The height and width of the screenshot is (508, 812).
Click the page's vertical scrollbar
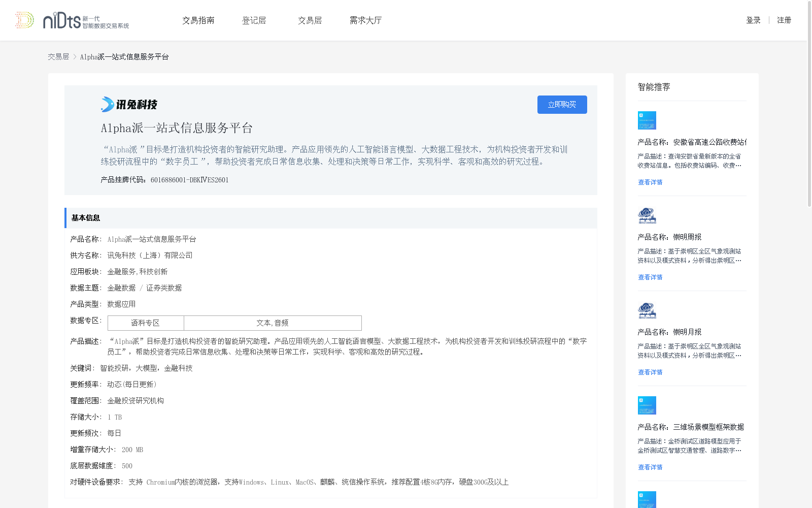[809, 104]
